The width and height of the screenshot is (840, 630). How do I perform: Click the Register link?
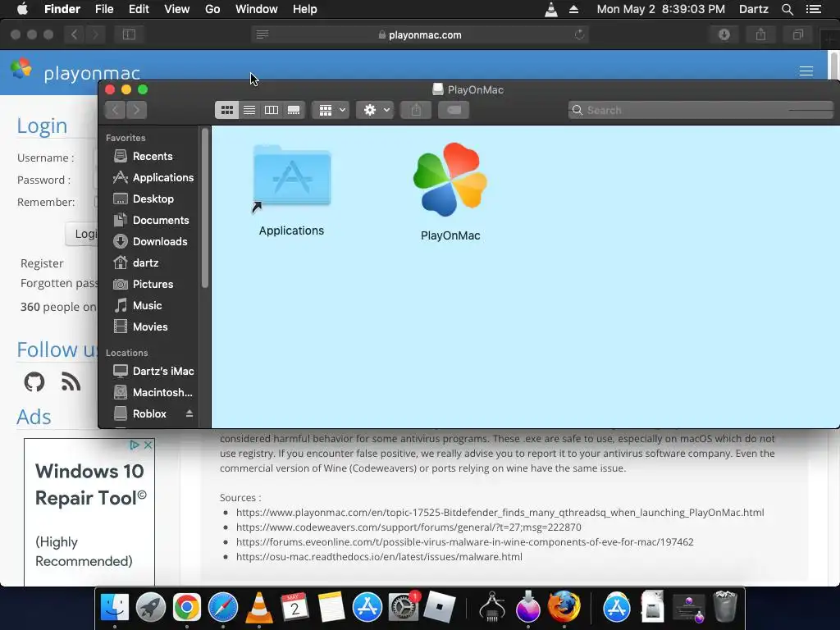coord(42,263)
